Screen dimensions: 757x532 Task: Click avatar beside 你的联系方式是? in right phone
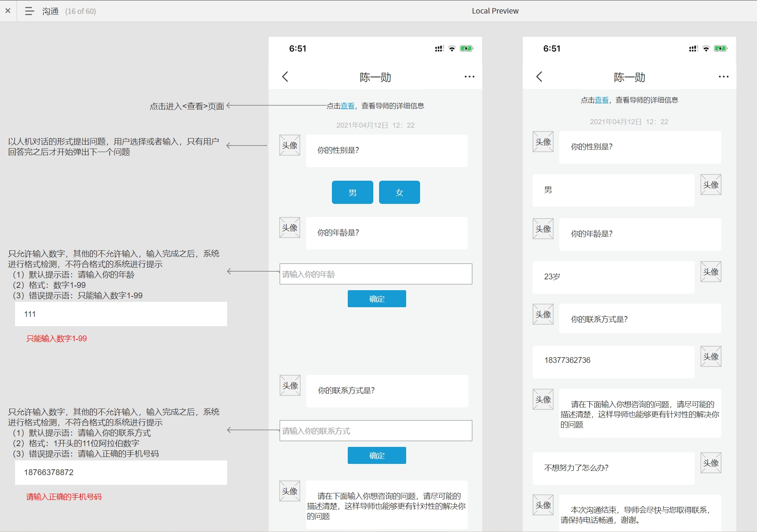543,314
